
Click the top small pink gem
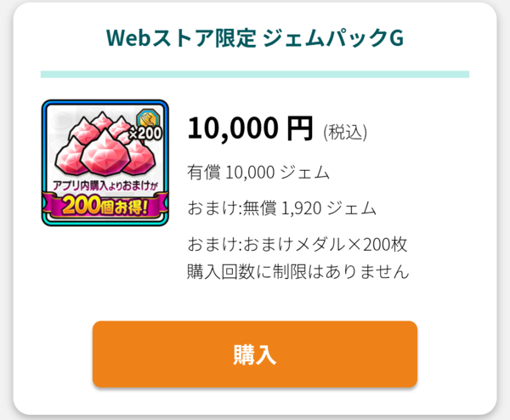tap(103, 121)
